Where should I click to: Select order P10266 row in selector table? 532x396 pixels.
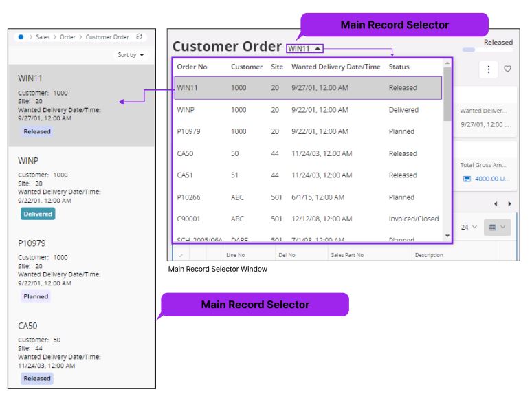[x=309, y=197]
